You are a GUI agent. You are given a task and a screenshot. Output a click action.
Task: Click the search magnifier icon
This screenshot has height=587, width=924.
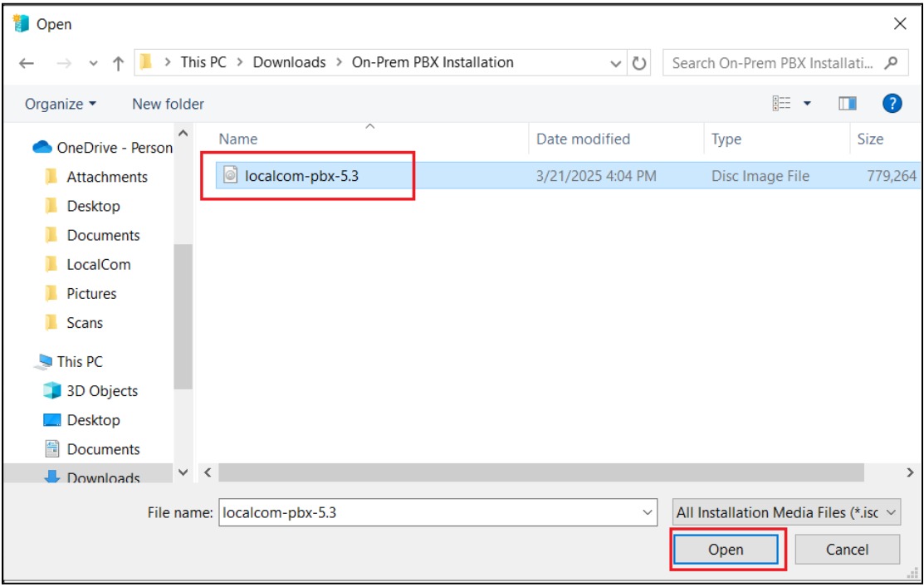891,63
